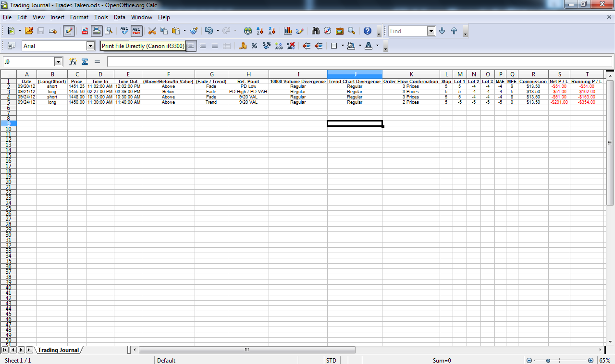Open the File menu
615x364 pixels.
point(7,17)
